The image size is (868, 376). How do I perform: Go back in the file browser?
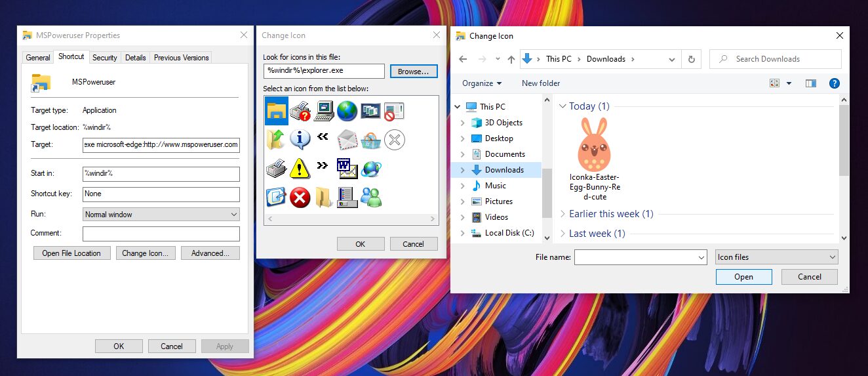click(463, 59)
